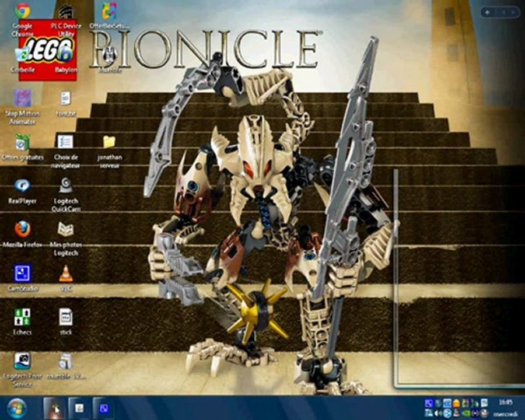The width and height of the screenshot is (525, 420).
Task: Click the Bluetooth tray icon
Action: [x=447, y=414]
